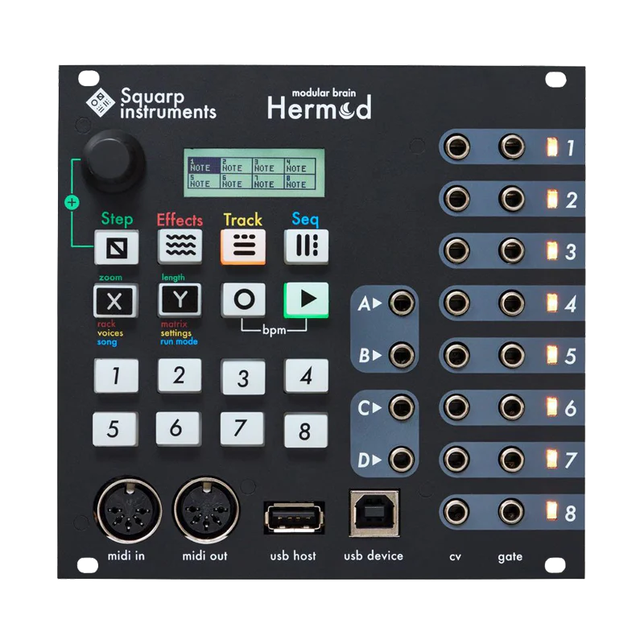Click track 4 NOTE cell on display
Viewport: 644px width, 644px height.
click(300, 166)
